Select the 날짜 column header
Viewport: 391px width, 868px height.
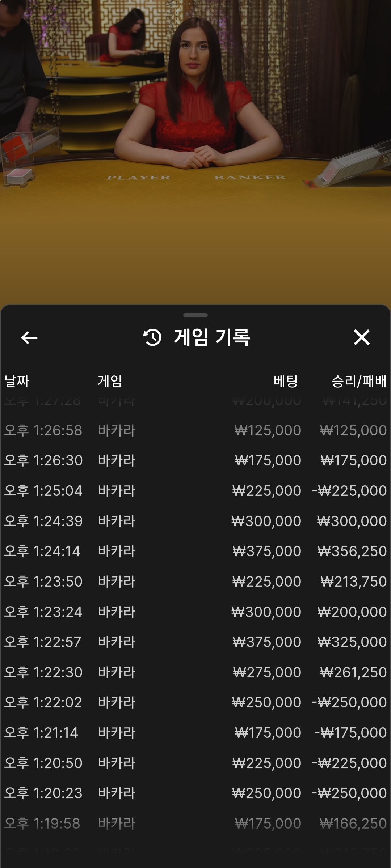(17, 381)
